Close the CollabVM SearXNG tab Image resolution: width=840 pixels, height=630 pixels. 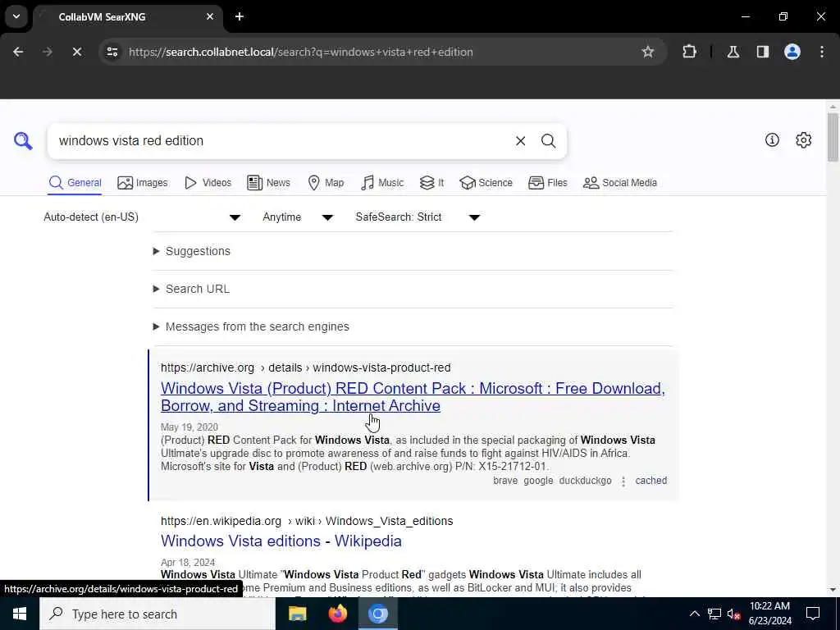pyautogui.click(x=210, y=16)
